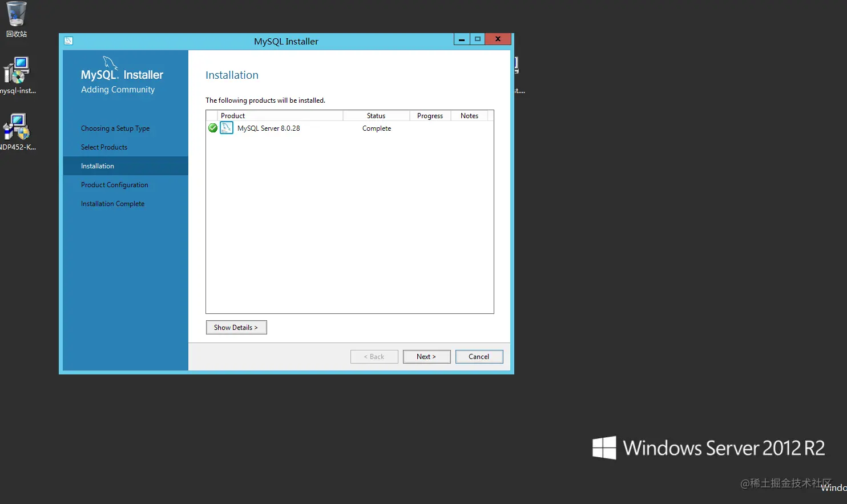Click the Notes column header
Viewport: 847px width, 504px height.
coord(469,115)
